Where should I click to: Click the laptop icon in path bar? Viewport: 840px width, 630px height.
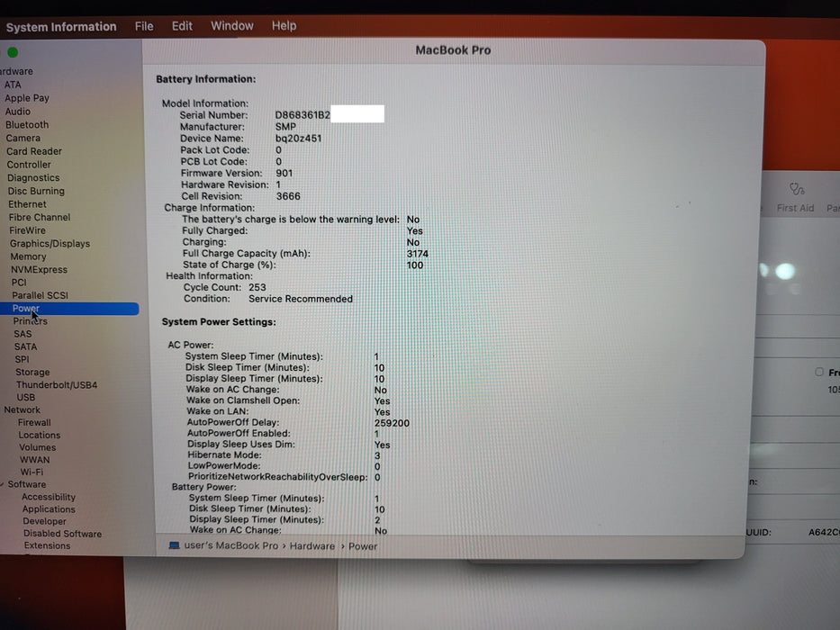pyautogui.click(x=174, y=545)
